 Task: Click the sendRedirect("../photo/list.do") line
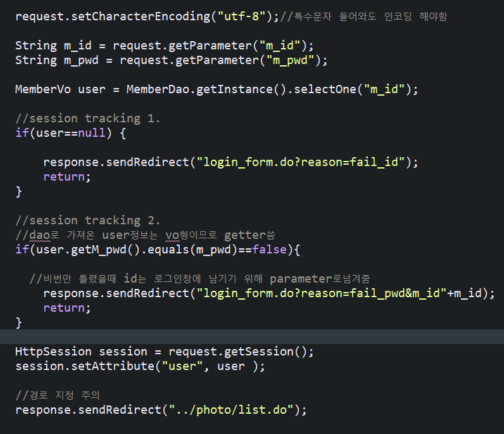point(161,410)
